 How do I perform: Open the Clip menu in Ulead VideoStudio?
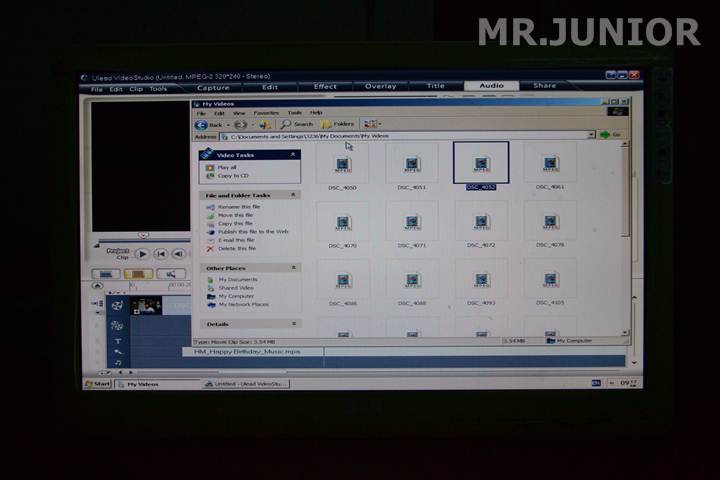(x=136, y=89)
